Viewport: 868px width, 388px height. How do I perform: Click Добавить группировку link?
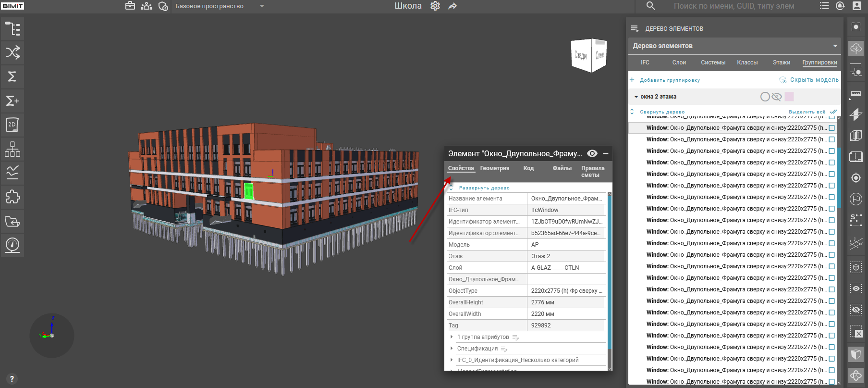point(669,80)
